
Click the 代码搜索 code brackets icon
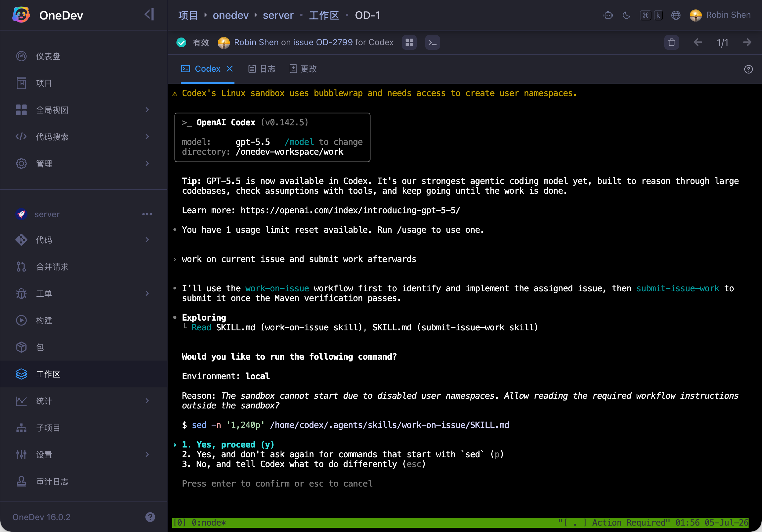point(21,137)
